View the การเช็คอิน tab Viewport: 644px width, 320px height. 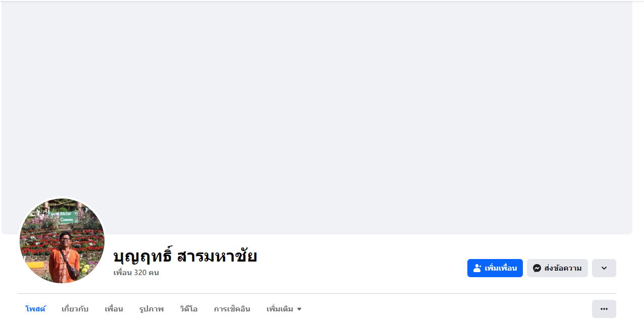(x=232, y=309)
